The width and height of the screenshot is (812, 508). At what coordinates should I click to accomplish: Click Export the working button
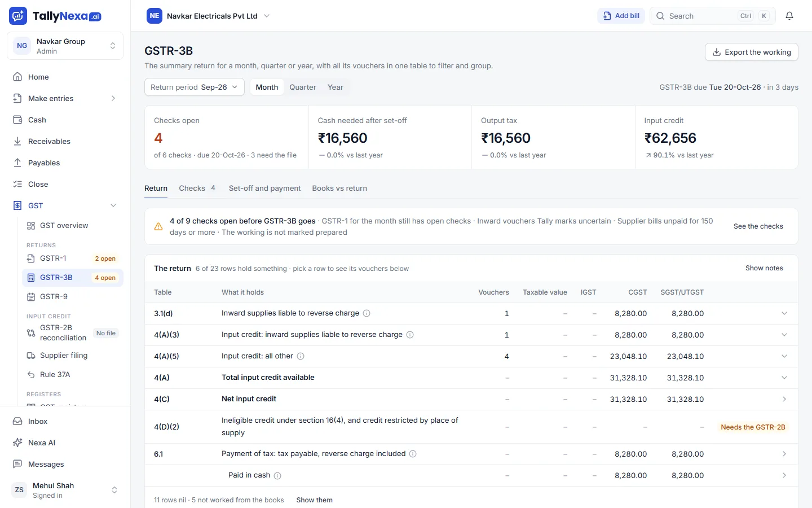click(752, 52)
